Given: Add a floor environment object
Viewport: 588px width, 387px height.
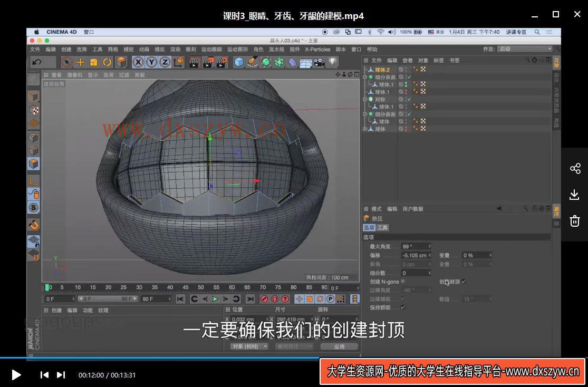Looking at the screenshot, I should pos(306,62).
